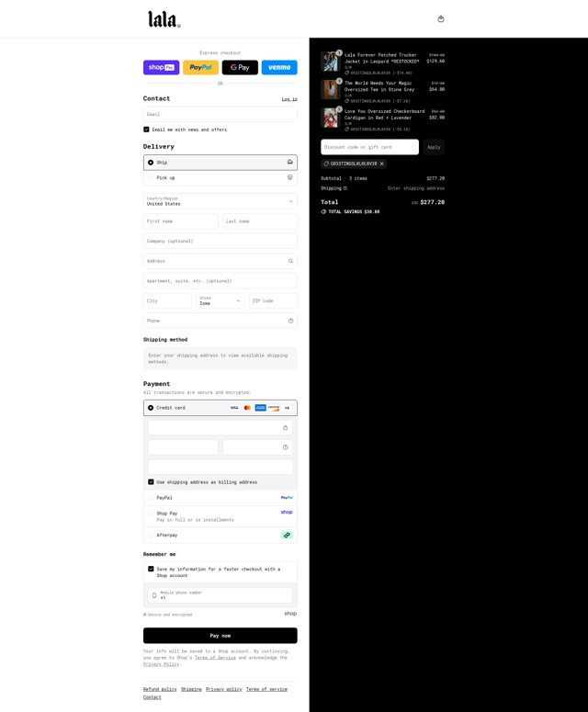Click the security code help icon
The height and width of the screenshot is (712, 588).
[285, 447]
